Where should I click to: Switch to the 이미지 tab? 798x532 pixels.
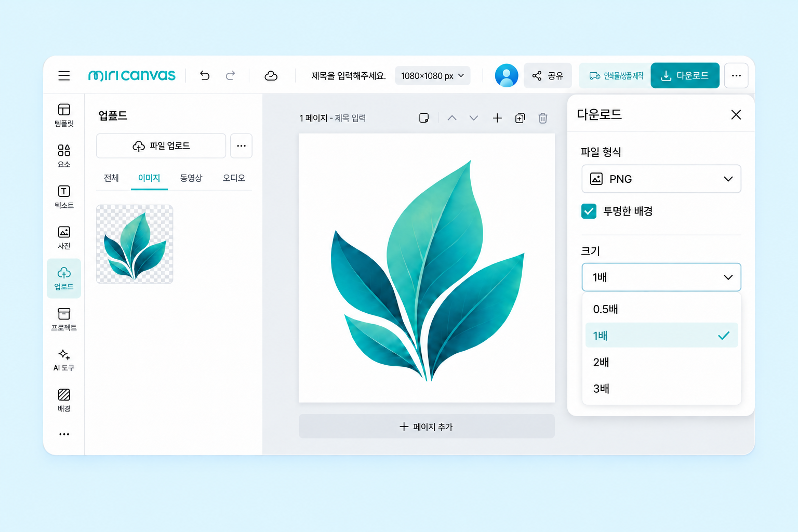click(x=149, y=178)
